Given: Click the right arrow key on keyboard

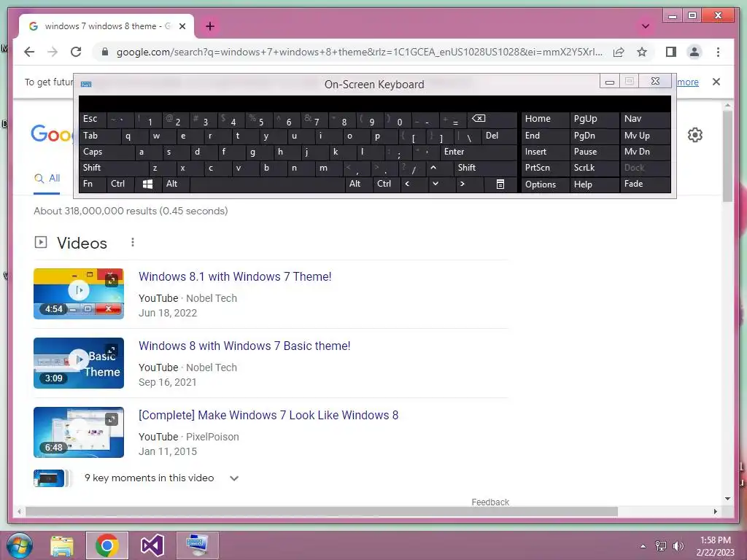Looking at the screenshot, I should (469, 184).
